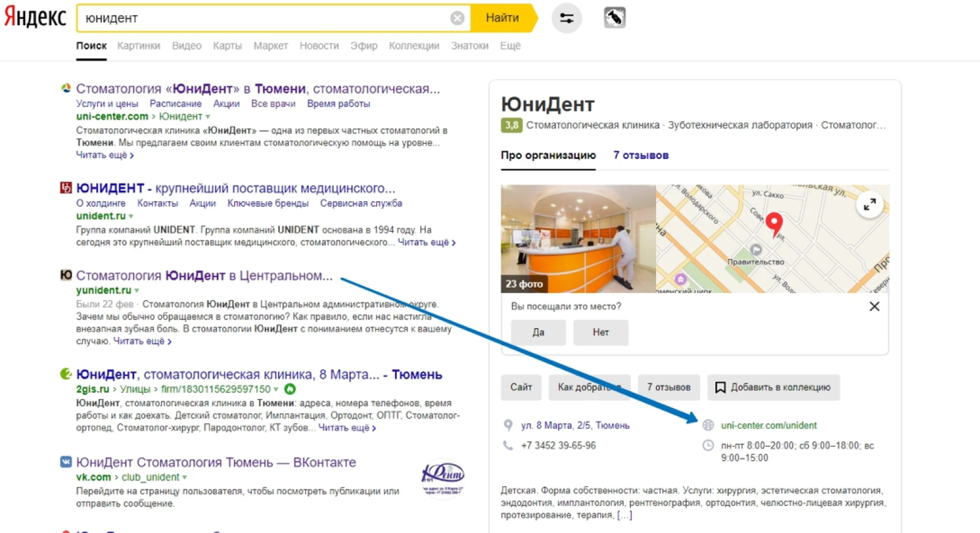Switch to the Видео tab

(x=187, y=46)
